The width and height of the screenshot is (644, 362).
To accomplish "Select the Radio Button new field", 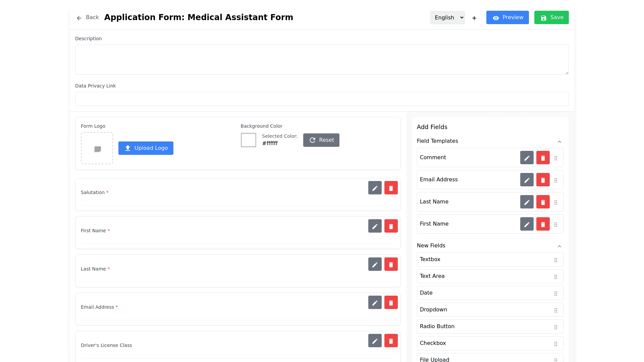I will pyautogui.click(x=437, y=326).
